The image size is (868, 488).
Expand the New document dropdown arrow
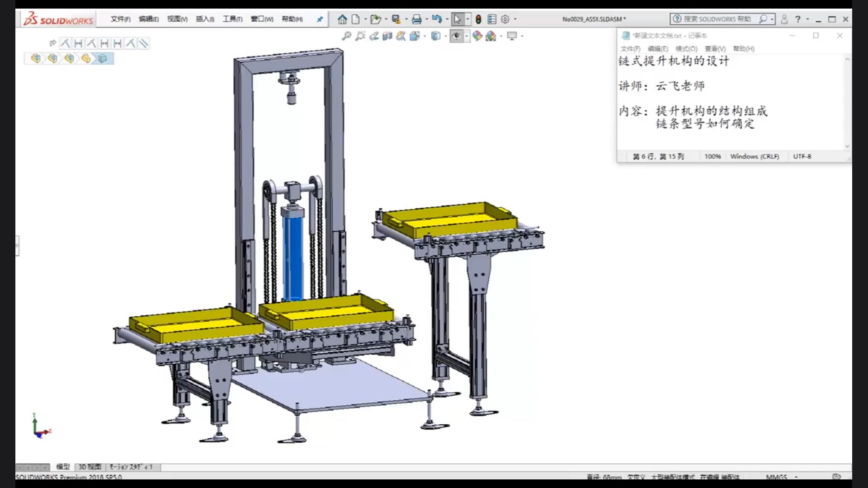365,19
